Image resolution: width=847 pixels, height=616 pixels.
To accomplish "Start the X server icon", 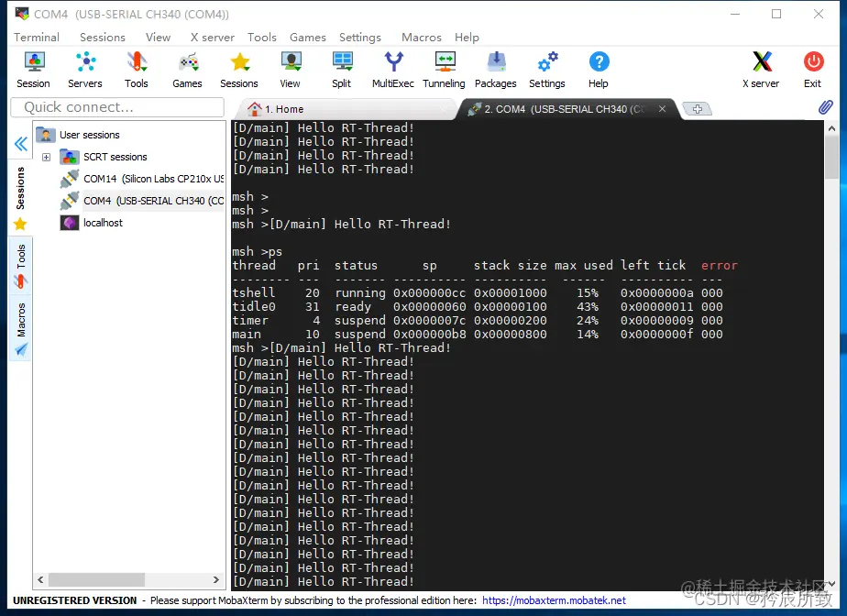I will [x=761, y=70].
